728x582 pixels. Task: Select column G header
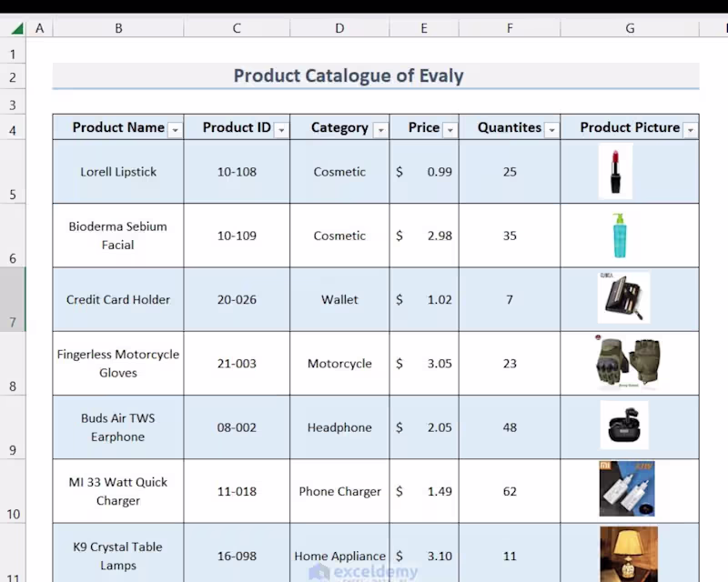pyautogui.click(x=630, y=28)
